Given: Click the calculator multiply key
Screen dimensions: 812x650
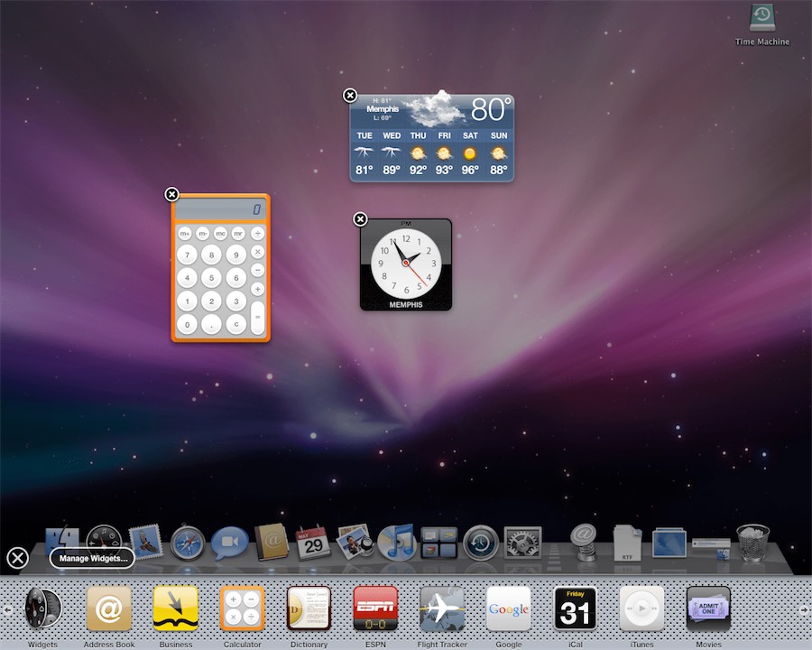Looking at the screenshot, I should [x=257, y=252].
